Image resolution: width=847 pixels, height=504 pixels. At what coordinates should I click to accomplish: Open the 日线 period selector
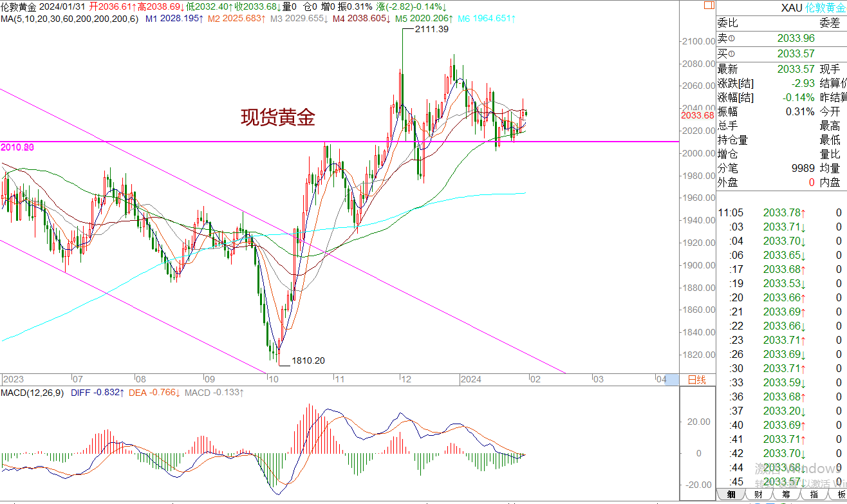(697, 380)
